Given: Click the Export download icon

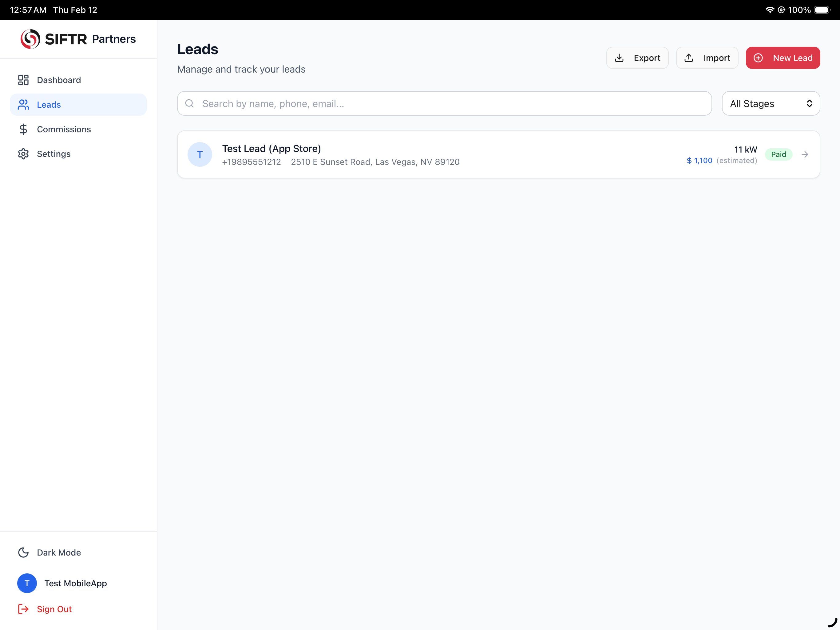Looking at the screenshot, I should [619, 58].
